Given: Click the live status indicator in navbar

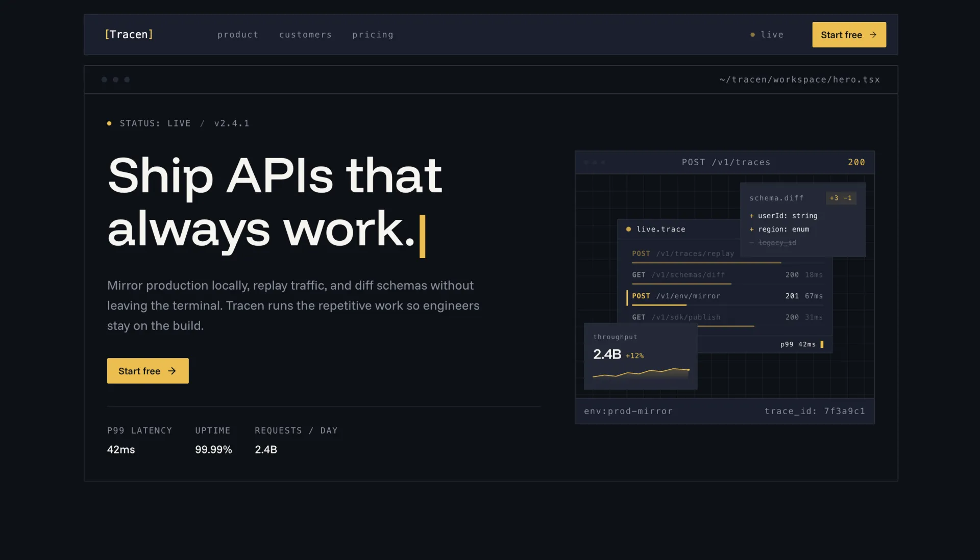Looking at the screenshot, I should [x=767, y=35].
